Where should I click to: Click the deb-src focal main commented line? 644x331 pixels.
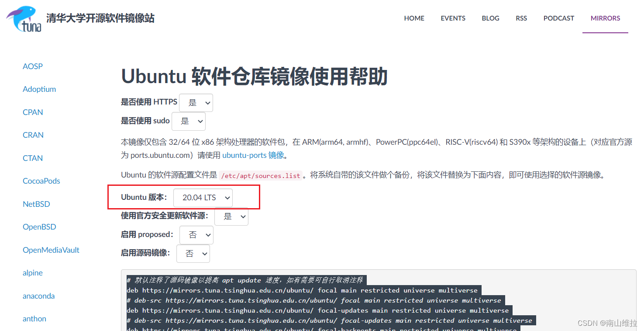(314, 300)
